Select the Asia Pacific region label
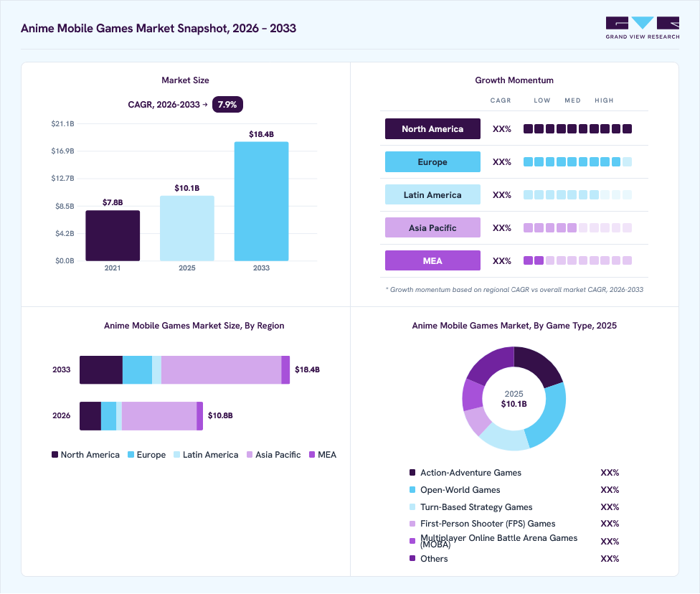Image resolution: width=700 pixels, height=594 pixels. [432, 228]
